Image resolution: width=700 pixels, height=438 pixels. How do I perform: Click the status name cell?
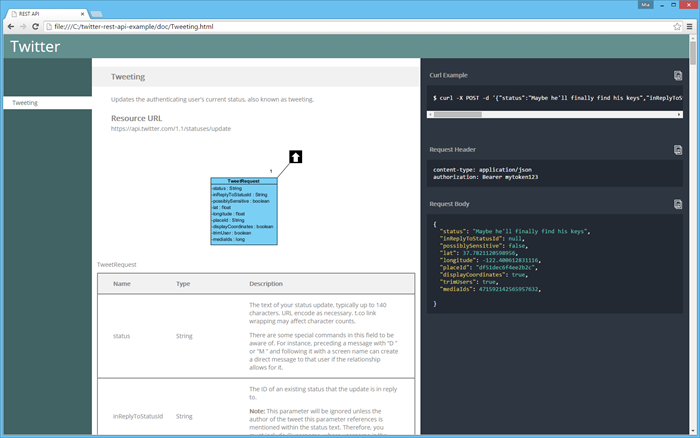pos(121,336)
